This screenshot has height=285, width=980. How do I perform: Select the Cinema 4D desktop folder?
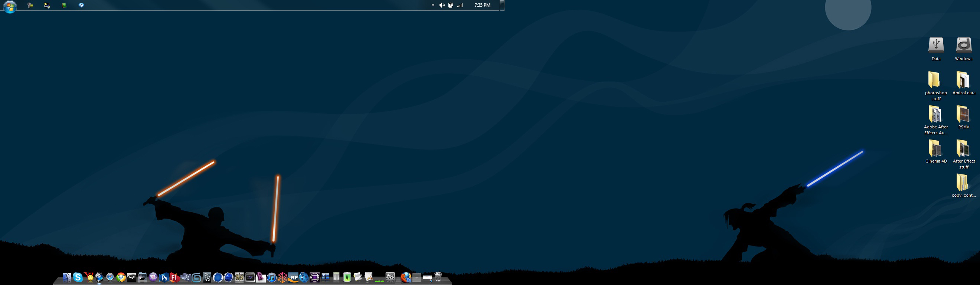(936, 151)
